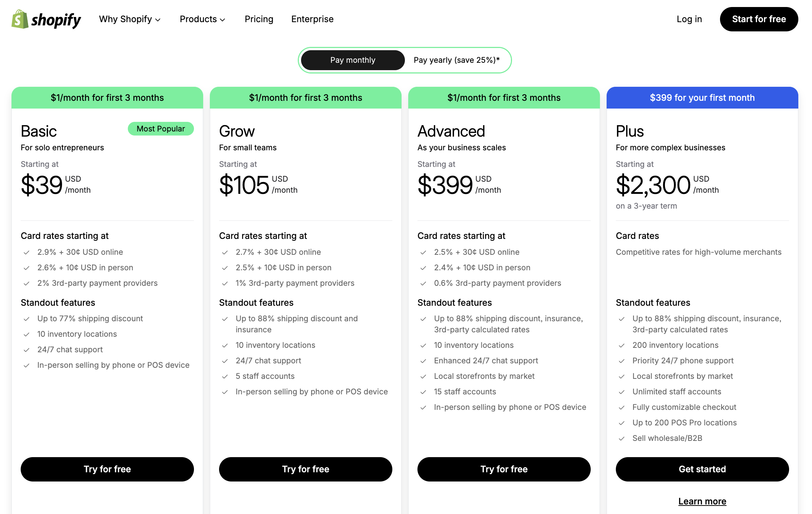Select the $1/month banner above Grow
The height and width of the screenshot is (514, 812).
point(306,97)
